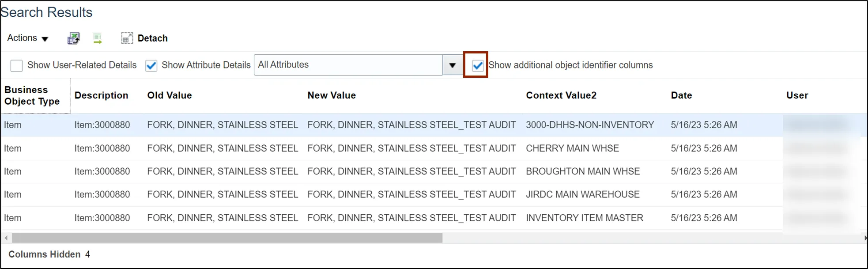Click the Export to Excel icon
Image resolution: width=868 pixels, height=269 pixels.
(74, 38)
